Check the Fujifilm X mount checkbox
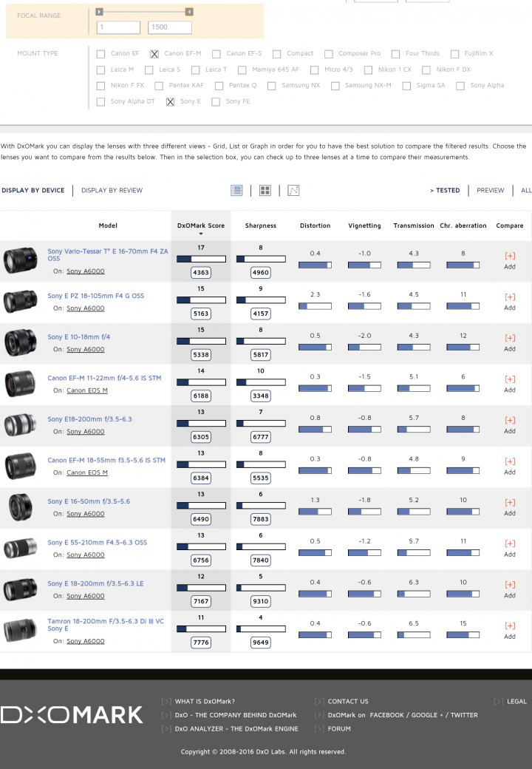This screenshot has height=769, width=532. click(454, 54)
